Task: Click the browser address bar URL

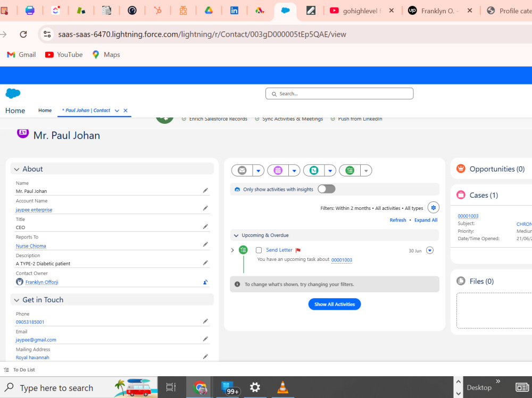Action: click(202, 34)
